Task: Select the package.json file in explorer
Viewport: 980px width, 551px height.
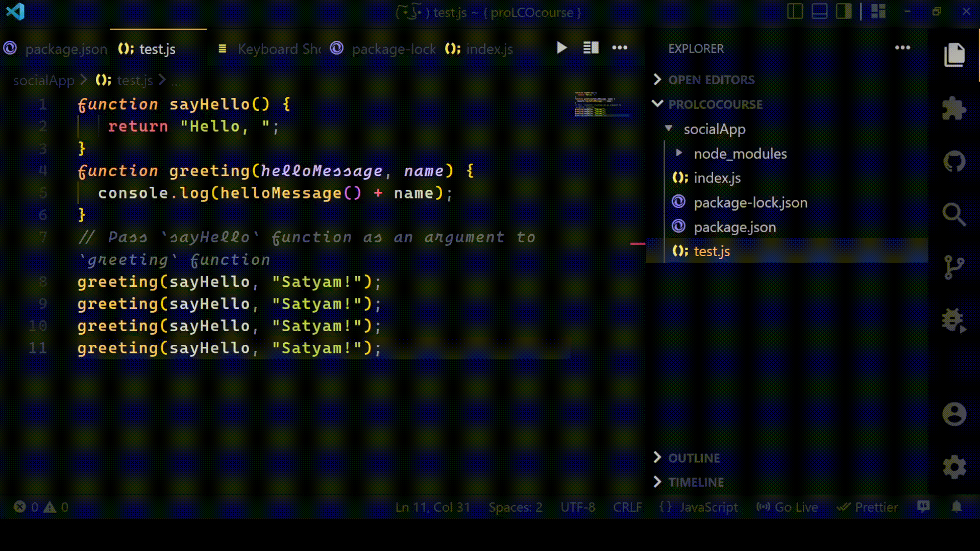Action: coord(736,227)
